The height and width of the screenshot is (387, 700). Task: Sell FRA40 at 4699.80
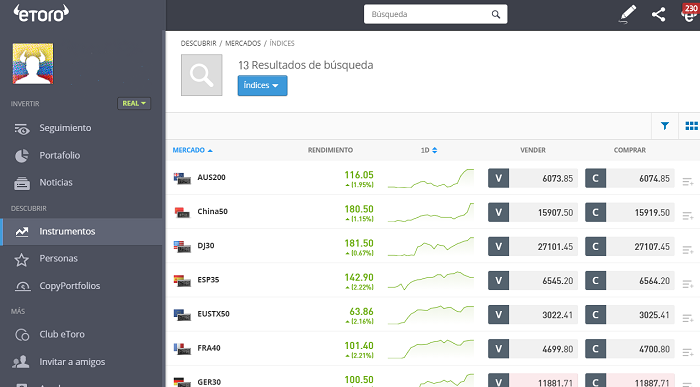[533, 349]
